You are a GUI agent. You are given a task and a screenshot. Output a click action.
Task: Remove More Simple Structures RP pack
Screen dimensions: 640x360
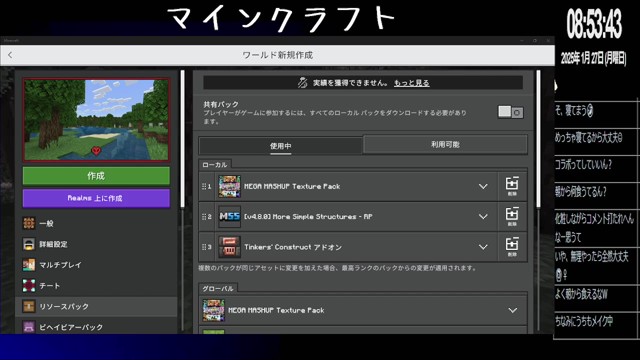(x=512, y=217)
